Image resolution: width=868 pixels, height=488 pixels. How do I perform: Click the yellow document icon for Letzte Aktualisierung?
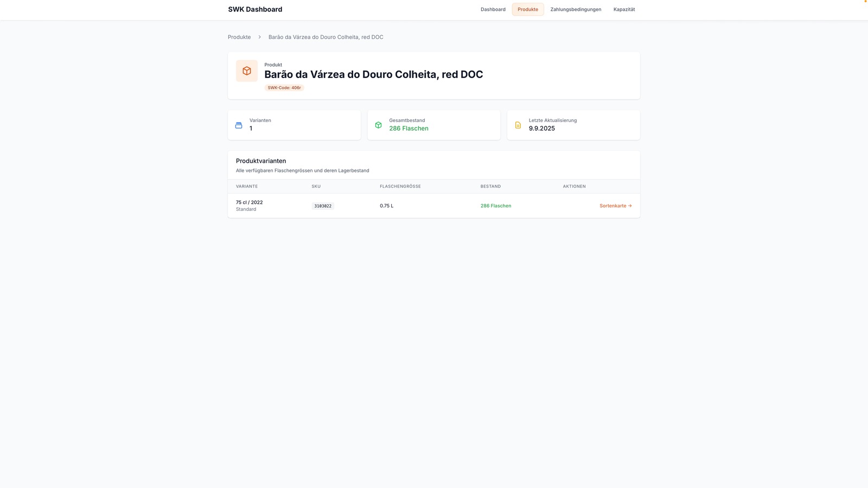click(x=518, y=125)
